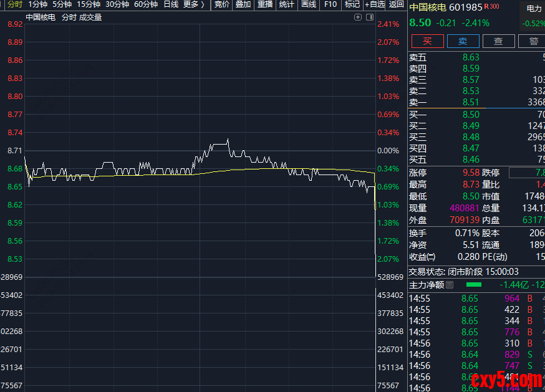Click 返回 to go back
The height and width of the screenshot is (392, 545).
point(396,4)
